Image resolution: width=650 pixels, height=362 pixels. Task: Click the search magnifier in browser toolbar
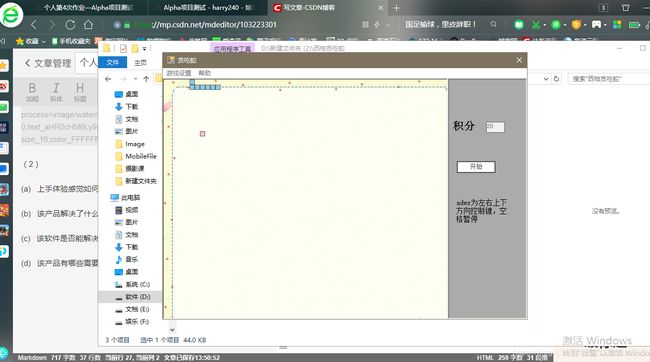493,24
